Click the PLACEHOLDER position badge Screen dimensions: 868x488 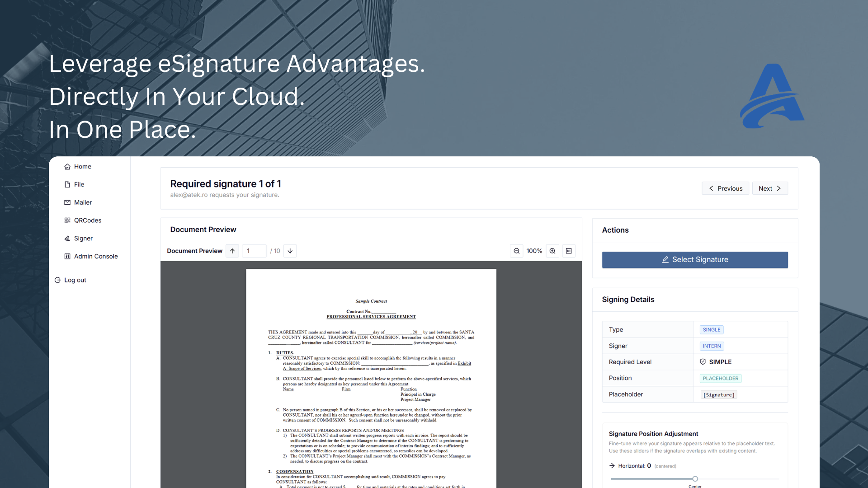pos(720,378)
